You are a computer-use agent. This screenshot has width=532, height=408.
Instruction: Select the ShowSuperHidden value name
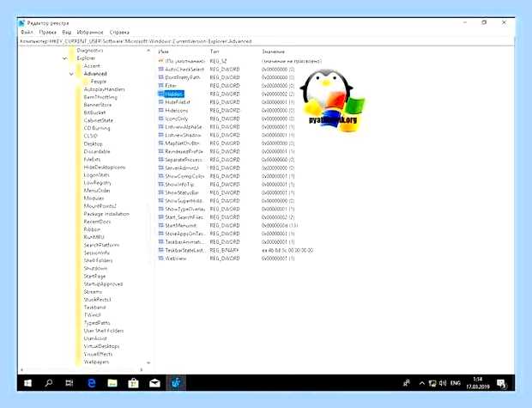click(x=184, y=201)
